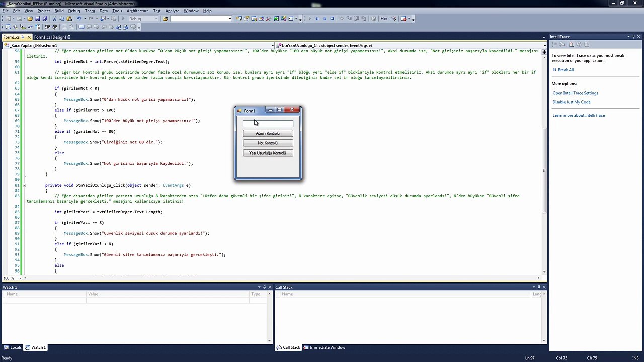Pin the Watch 1 panel
The height and width of the screenshot is (362, 644).
(265, 287)
